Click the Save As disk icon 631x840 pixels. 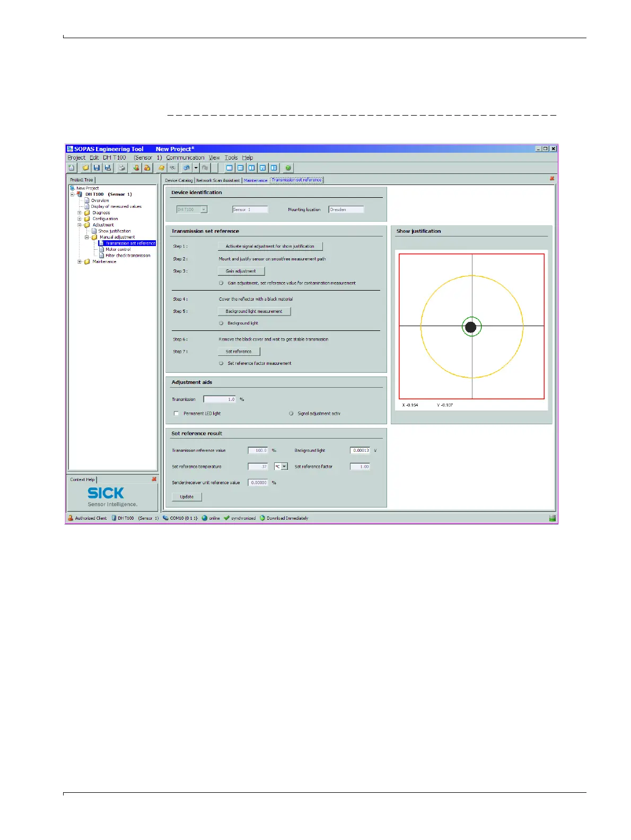point(108,168)
